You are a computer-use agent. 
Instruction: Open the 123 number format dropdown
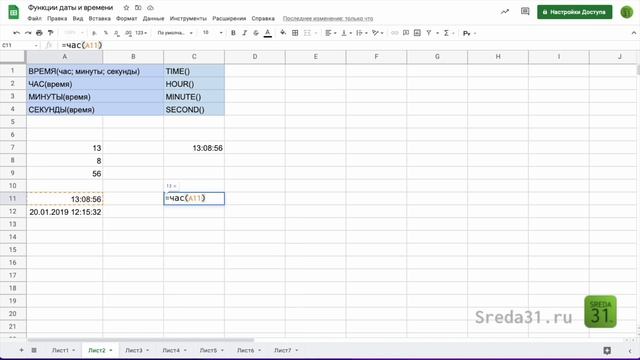[x=141, y=33]
